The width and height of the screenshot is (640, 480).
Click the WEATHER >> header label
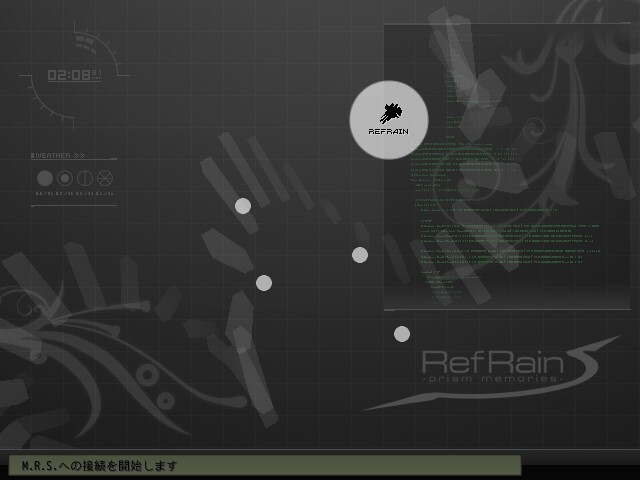coord(58,156)
